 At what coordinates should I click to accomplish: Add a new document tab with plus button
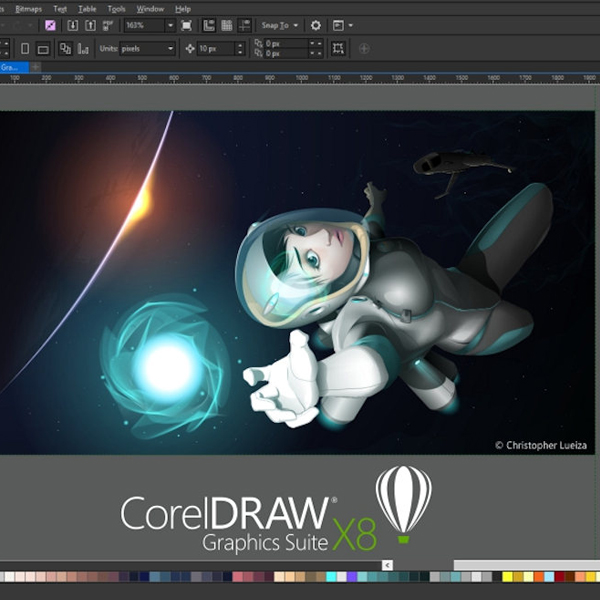pos(36,67)
